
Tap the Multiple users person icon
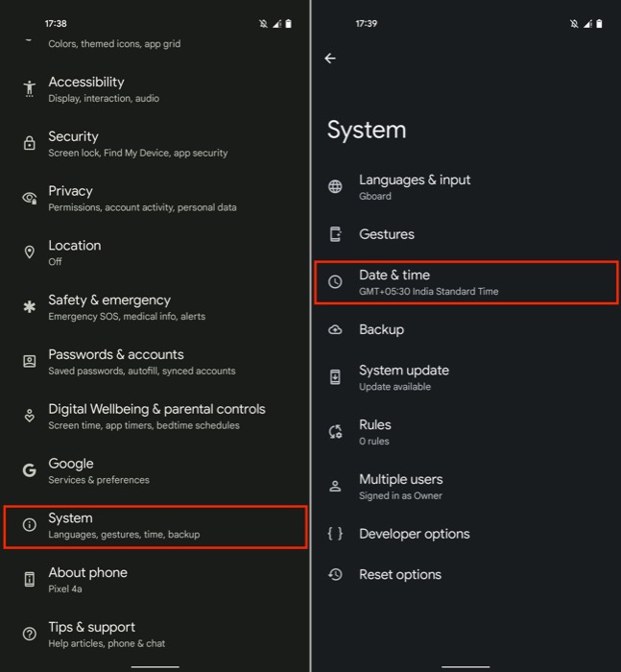click(335, 486)
